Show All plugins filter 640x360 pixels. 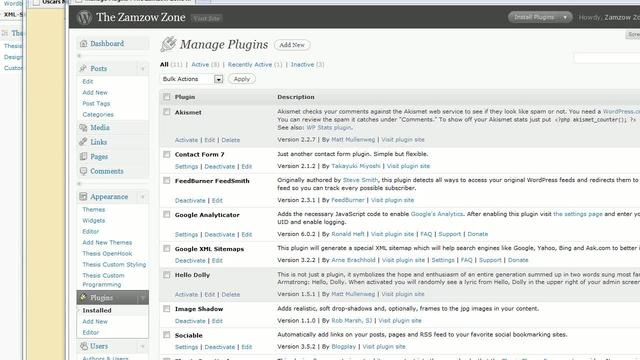[164, 64]
